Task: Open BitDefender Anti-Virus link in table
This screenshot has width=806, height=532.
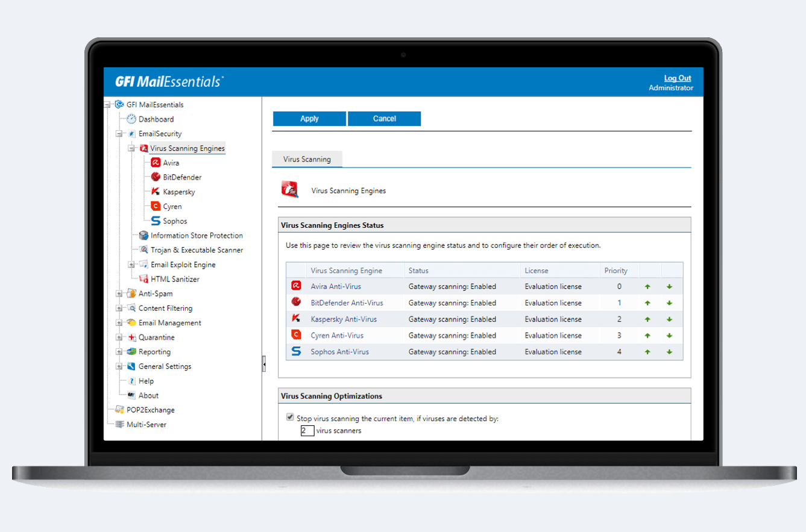Action: tap(347, 303)
